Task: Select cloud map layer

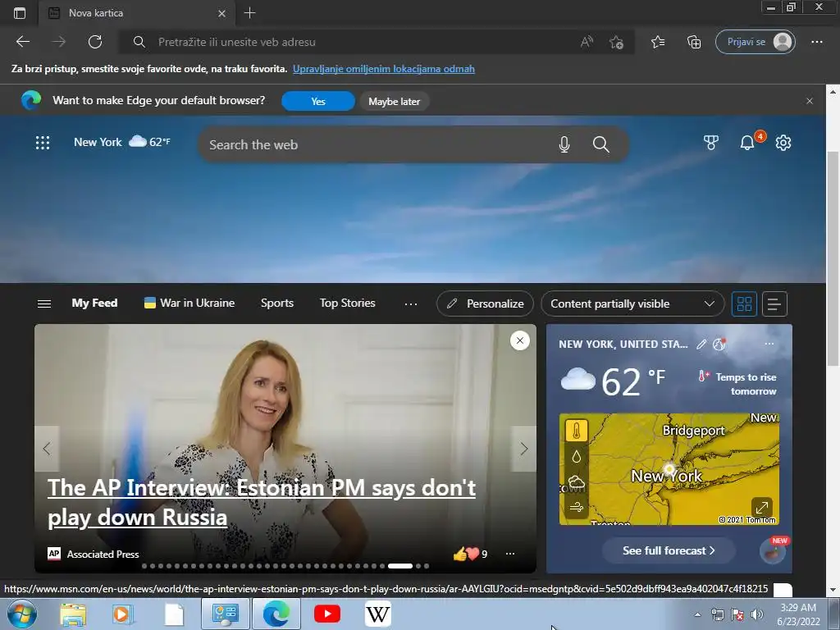Action: [x=577, y=482]
